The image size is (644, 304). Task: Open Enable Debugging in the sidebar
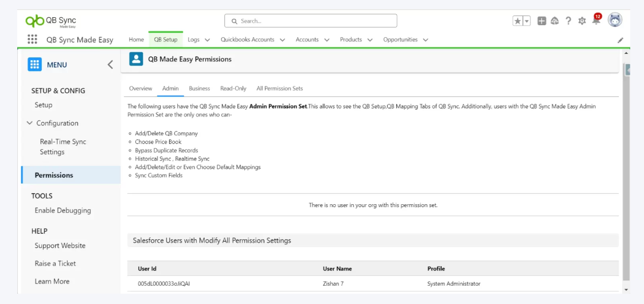[x=63, y=211]
